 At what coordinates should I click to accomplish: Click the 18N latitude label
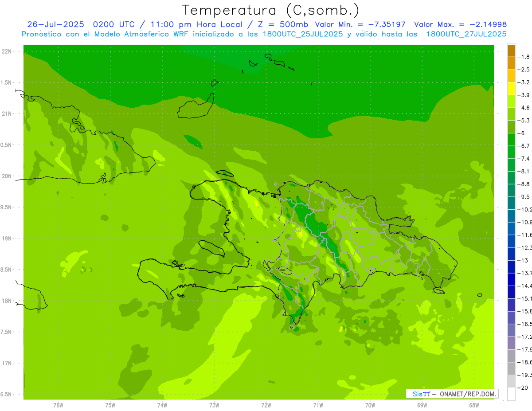(7, 301)
